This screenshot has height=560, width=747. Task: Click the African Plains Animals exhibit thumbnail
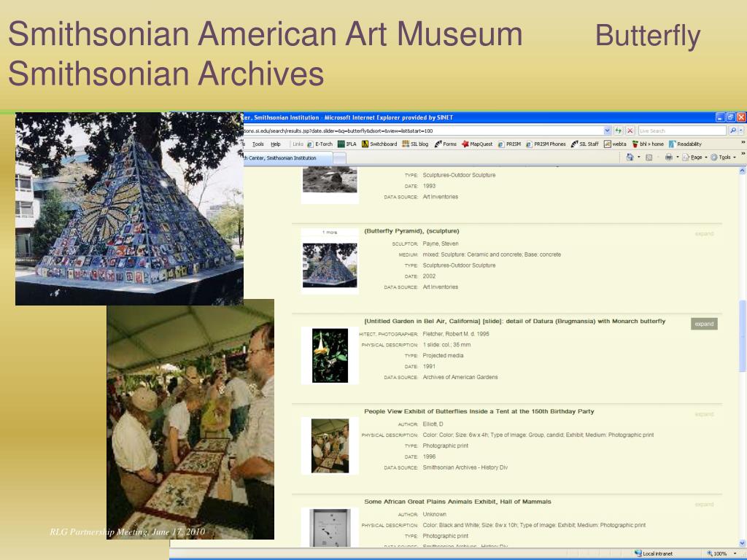(330, 527)
